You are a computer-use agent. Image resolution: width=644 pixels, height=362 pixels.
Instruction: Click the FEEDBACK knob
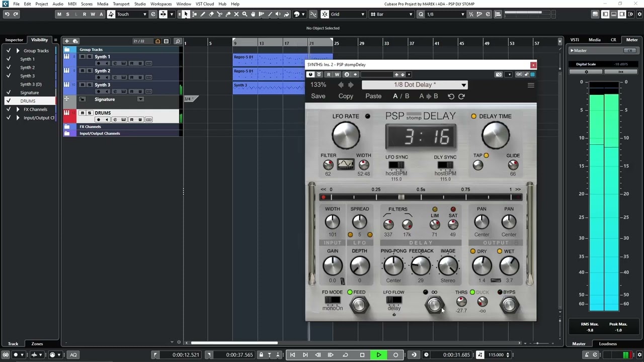(x=421, y=266)
